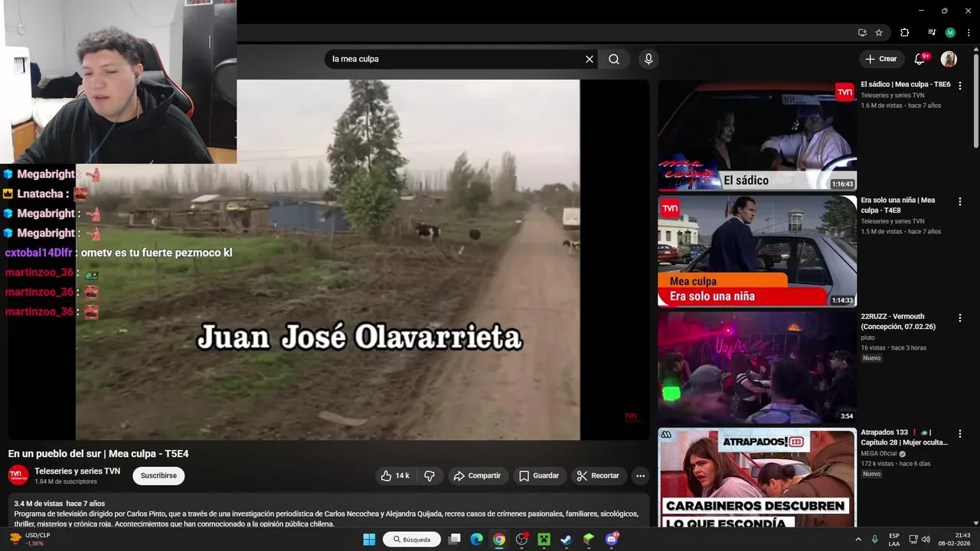Open the Chrome extensions puzzle icon
Viewport: 980px width, 551px height.
pos(904,33)
